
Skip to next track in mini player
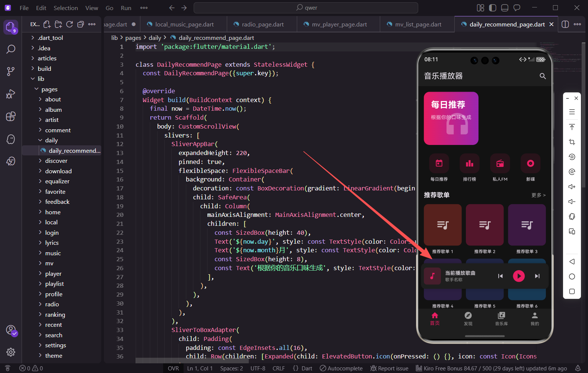537,276
